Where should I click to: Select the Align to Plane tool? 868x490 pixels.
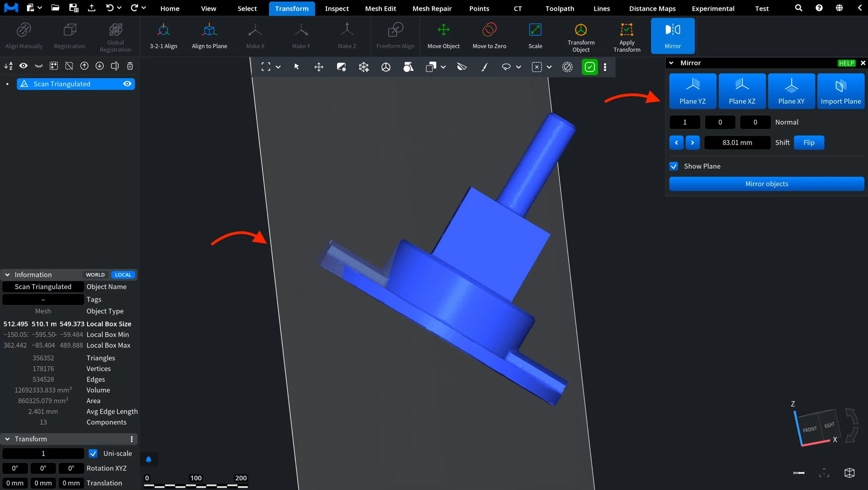pos(209,36)
